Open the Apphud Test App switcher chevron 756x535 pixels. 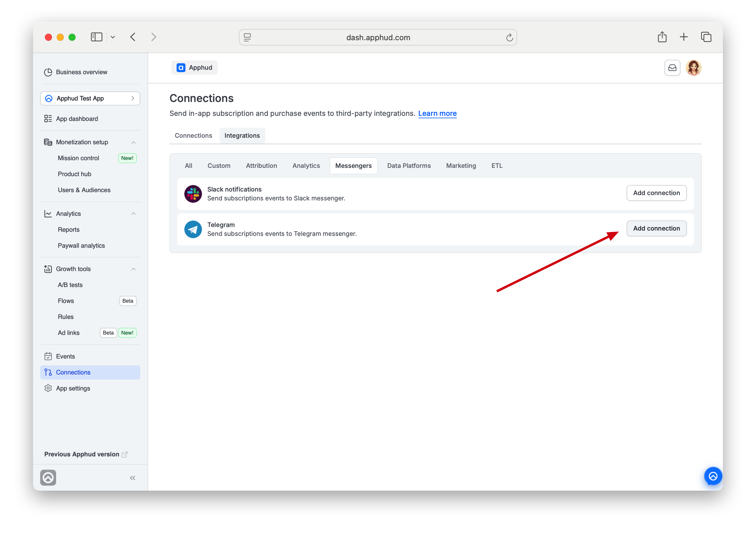pyautogui.click(x=133, y=98)
